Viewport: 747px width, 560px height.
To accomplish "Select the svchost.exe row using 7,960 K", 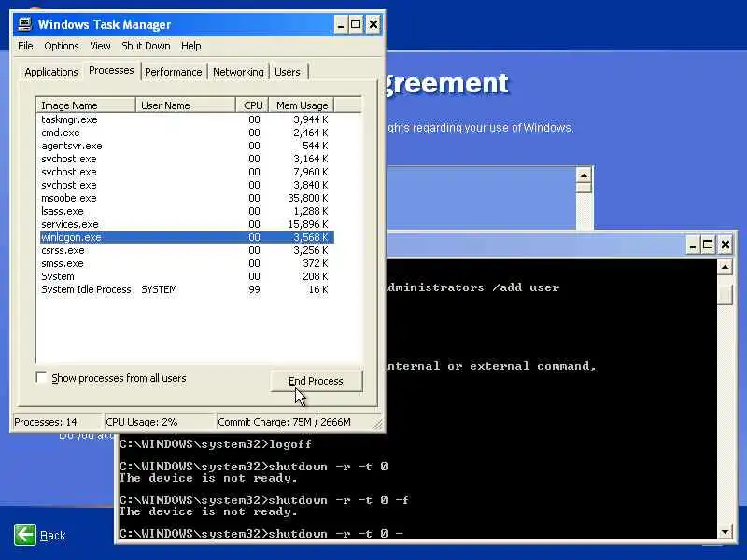I will pyautogui.click(x=187, y=172).
